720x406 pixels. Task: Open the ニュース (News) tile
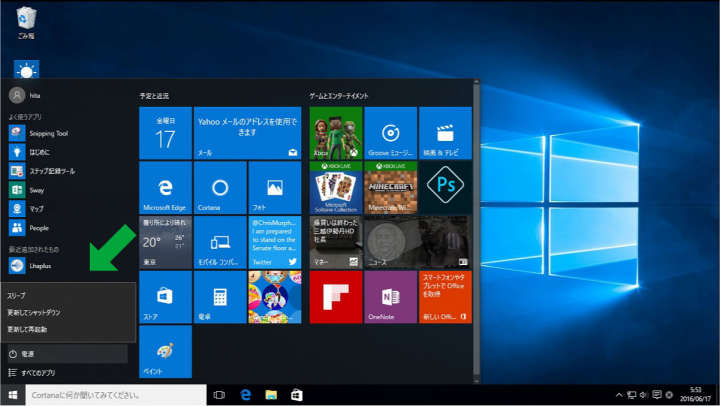click(418, 242)
